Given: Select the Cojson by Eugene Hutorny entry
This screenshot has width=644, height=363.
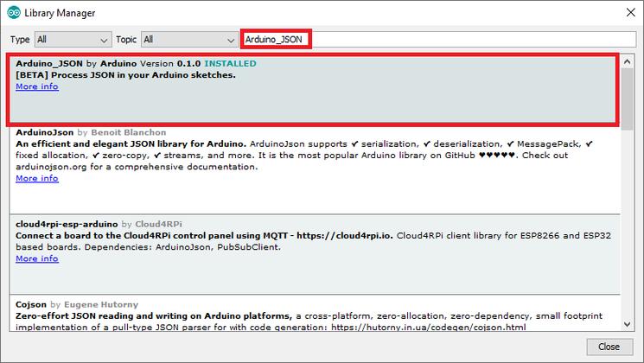Looking at the screenshot, I should (x=315, y=313).
